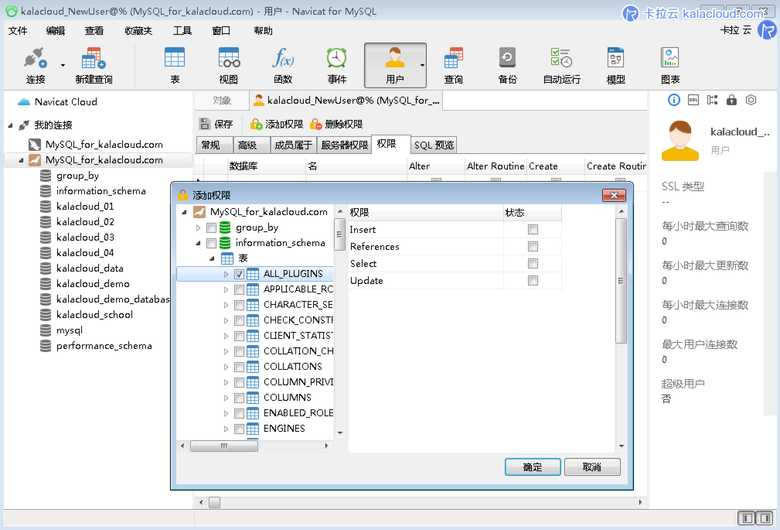Open the User button dropdown arrow
The image size is (780, 530).
(422, 65)
